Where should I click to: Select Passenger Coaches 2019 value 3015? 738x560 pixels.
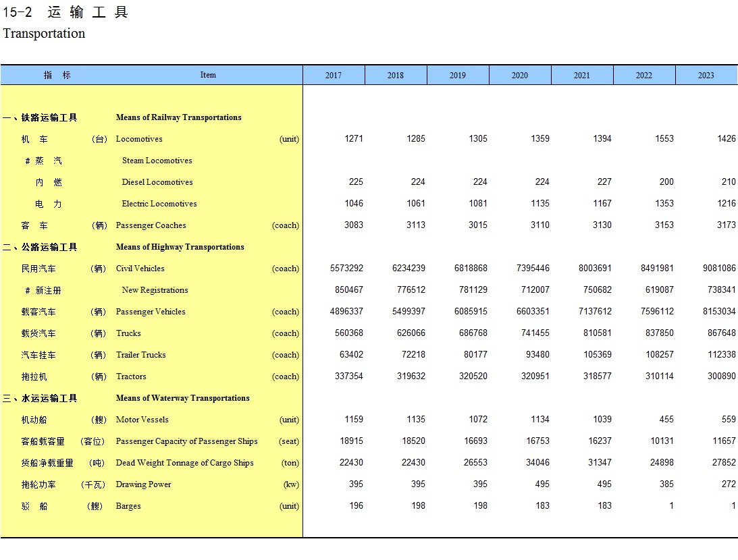click(478, 225)
